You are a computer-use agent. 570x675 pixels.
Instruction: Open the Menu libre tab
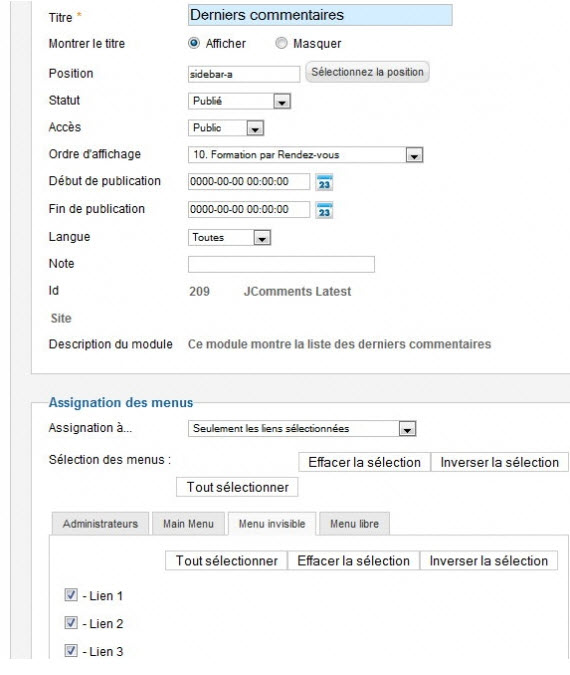pos(354,524)
